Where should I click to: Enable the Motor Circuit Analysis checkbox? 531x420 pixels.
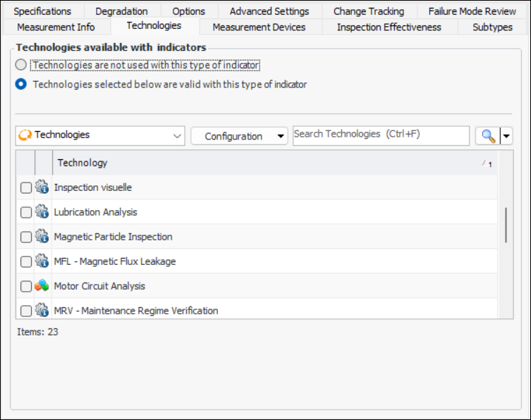click(x=26, y=286)
